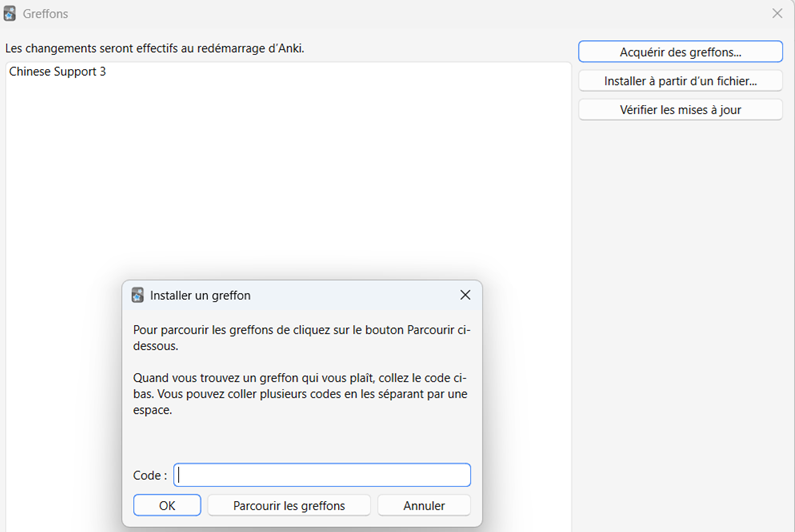
Task: Click the Anki icon in the install dialog title bar
Action: click(138, 295)
